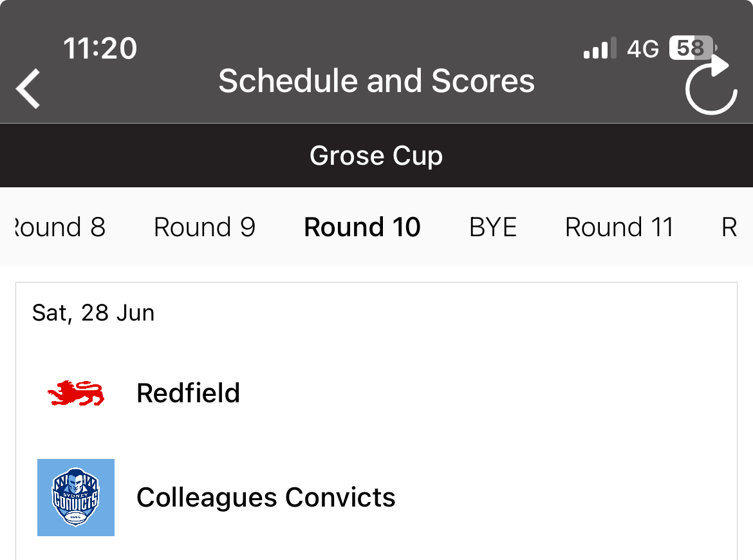Switch to the Round 8 tab
This screenshot has width=753, height=560.
click(x=60, y=227)
